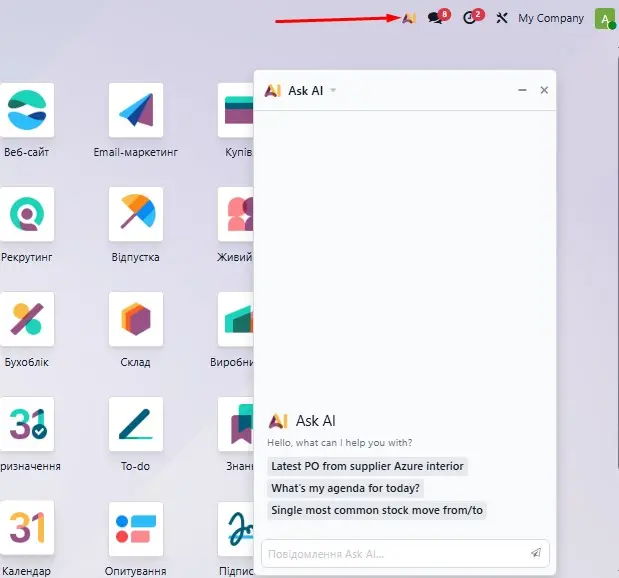
Task: Choose 'What's my agenda for today?' suggestion
Action: 345,488
